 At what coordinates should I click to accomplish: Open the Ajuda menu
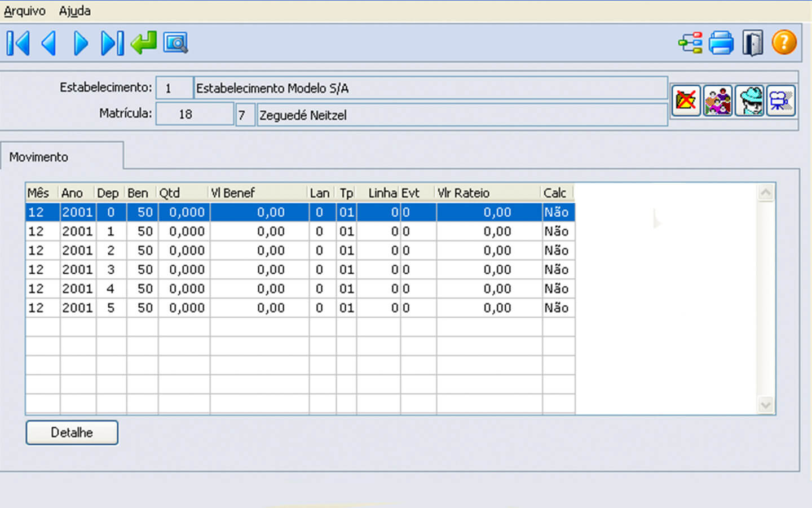click(74, 11)
